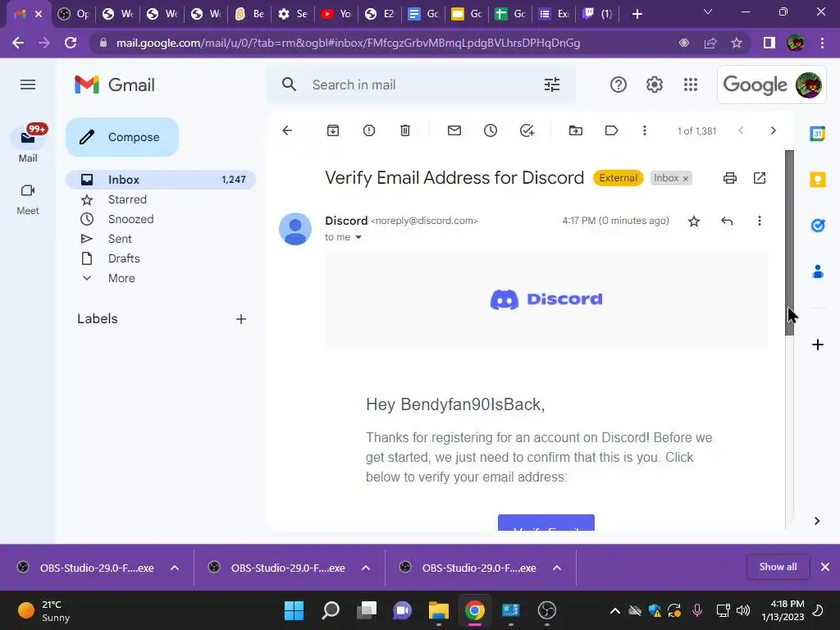Star the Discord email

[x=694, y=221]
